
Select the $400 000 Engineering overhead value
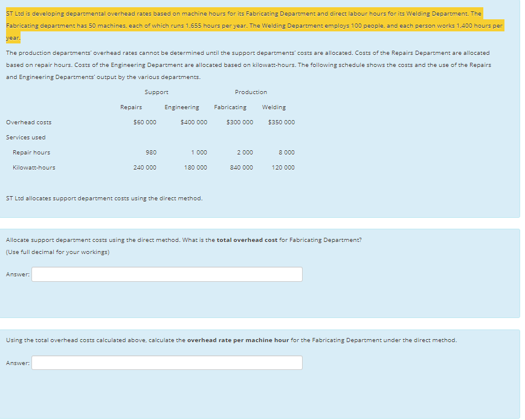click(x=192, y=122)
